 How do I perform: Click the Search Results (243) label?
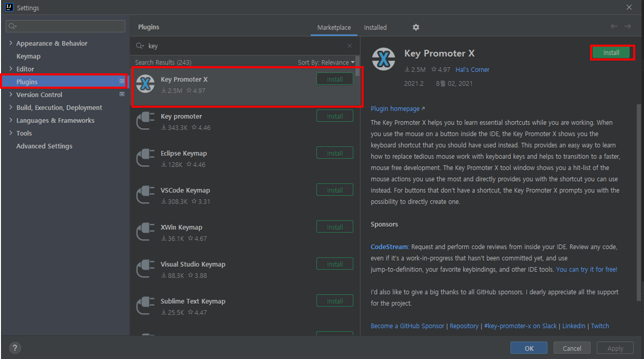click(x=163, y=62)
